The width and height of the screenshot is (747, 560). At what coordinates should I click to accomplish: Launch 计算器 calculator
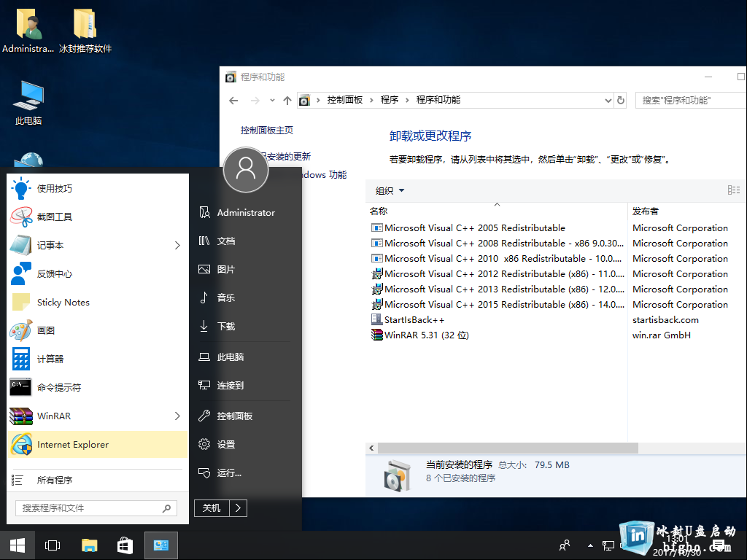click(x=98, y=359)
